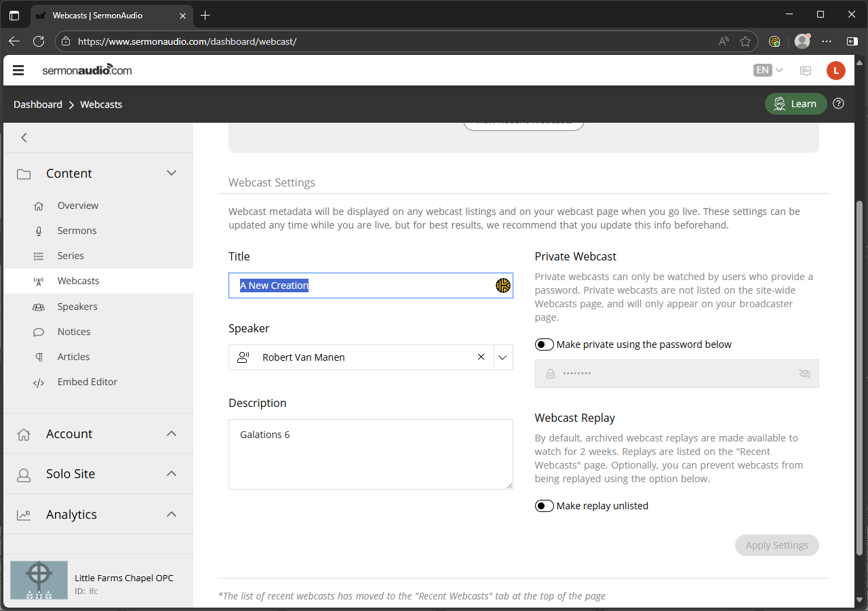Open the hamburger menu beside the SermonAudio logo
Screen dimensions: 868x611
[x=18, y=71]
